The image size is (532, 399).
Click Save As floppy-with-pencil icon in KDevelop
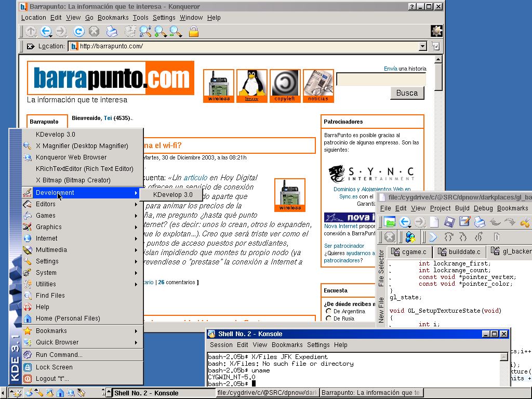click(464, 221)
